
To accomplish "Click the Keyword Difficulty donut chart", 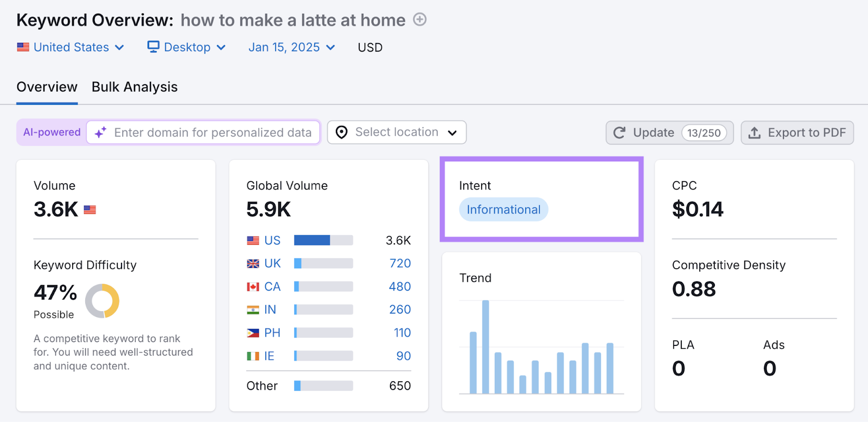I will 102,301.
